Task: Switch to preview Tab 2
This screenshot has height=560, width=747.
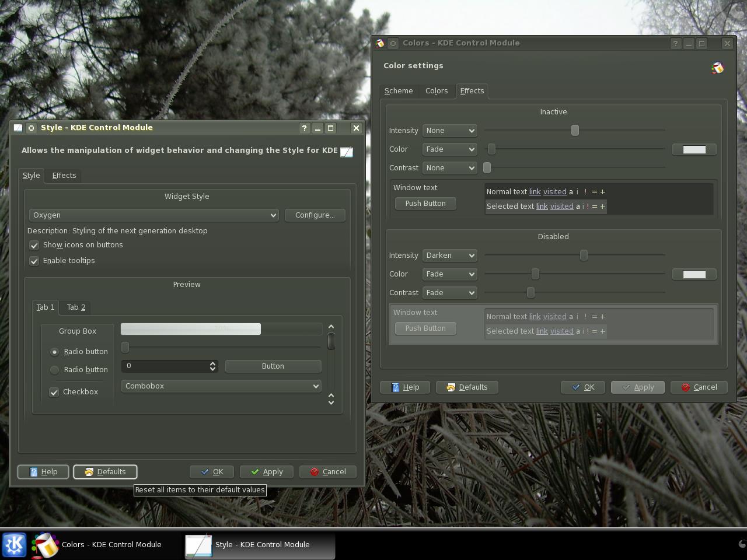Action: tap(76, 307)
